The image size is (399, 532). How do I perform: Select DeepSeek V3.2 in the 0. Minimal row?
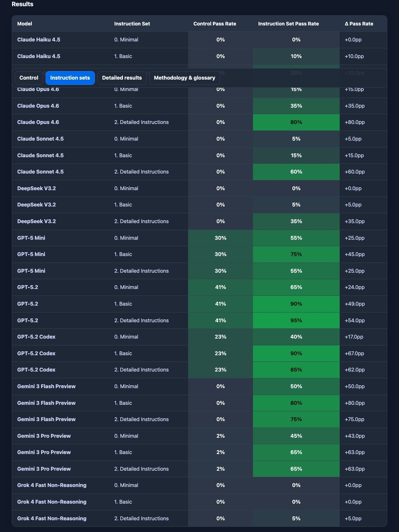[x=37, y=189]
